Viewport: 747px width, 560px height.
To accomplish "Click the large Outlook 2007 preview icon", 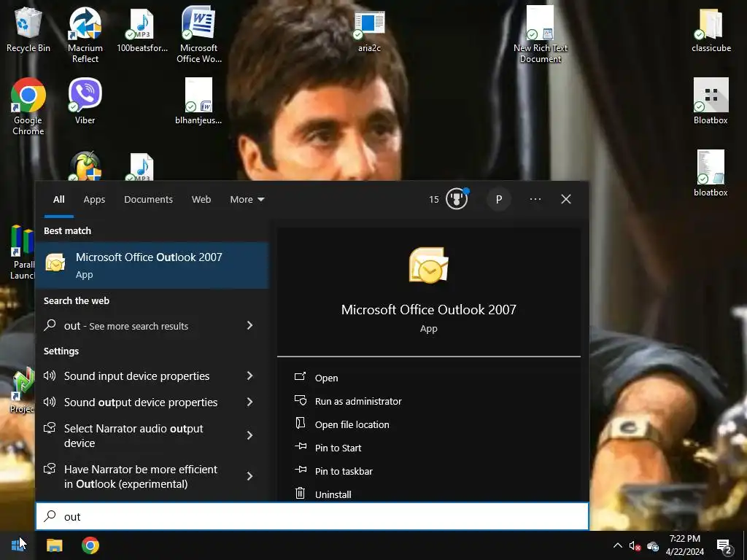I will (429, 265).
